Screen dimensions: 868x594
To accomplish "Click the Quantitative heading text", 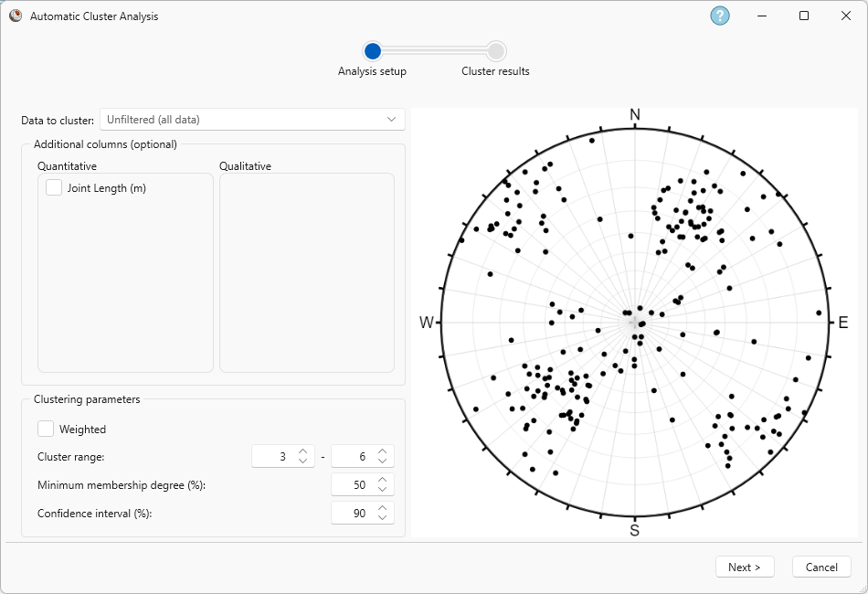I will [x=67, y=166].
